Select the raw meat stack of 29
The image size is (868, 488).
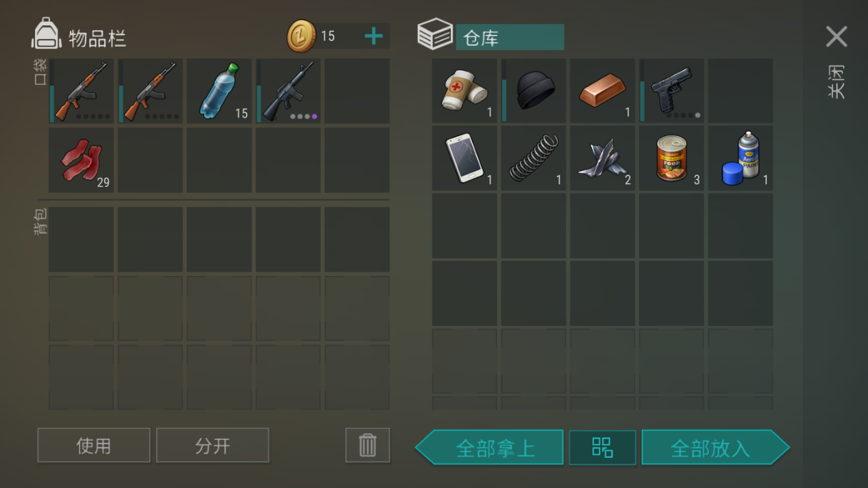tap(82, 159)
